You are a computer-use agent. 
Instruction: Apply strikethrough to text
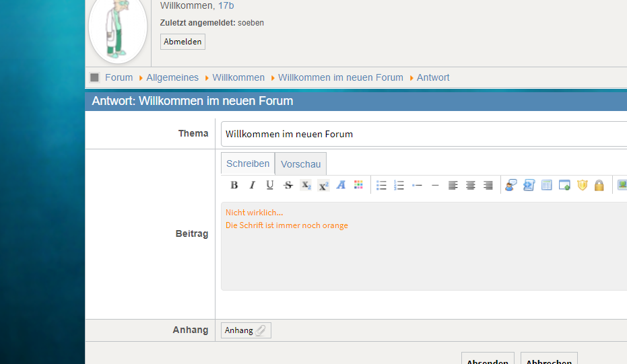(x=288, y=185)
